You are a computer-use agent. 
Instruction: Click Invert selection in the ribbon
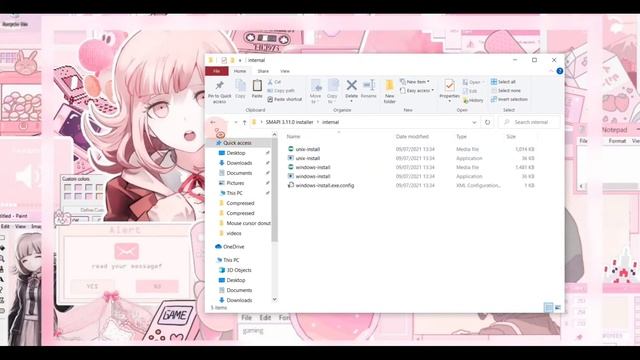click(x=509, y=99)
